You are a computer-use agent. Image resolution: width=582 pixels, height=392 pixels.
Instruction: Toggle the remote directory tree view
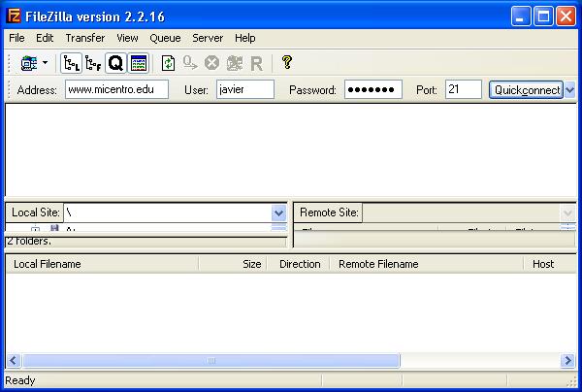pos(93,63)
